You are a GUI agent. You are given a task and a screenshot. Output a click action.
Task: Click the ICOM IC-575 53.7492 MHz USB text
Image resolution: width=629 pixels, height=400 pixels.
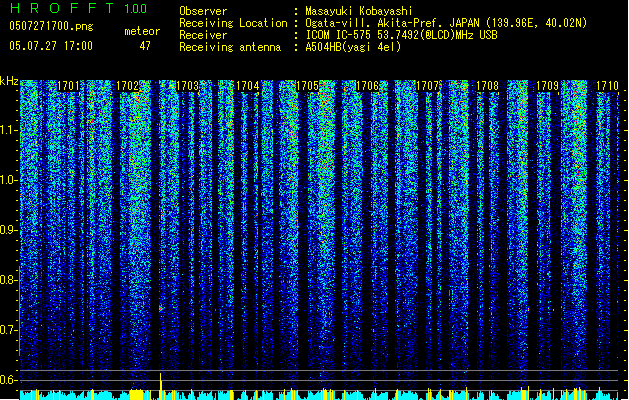pyautogui.click(x=402, y=35)
